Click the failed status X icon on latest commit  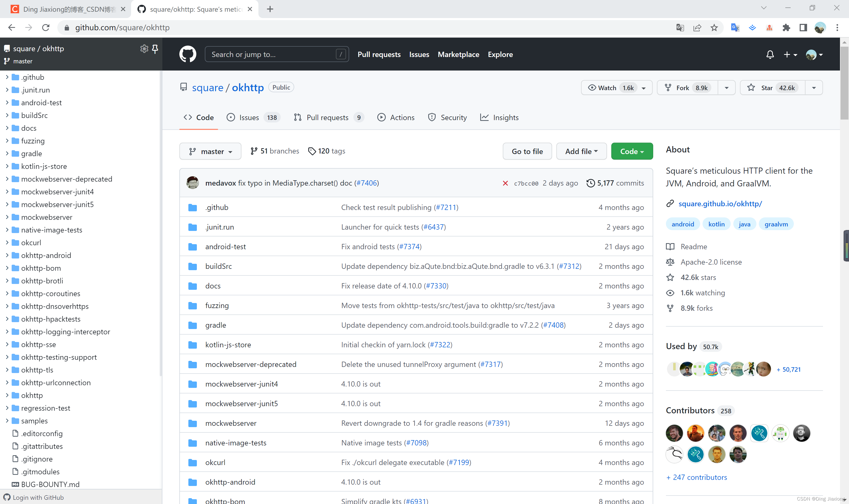(x=505, y=183)
